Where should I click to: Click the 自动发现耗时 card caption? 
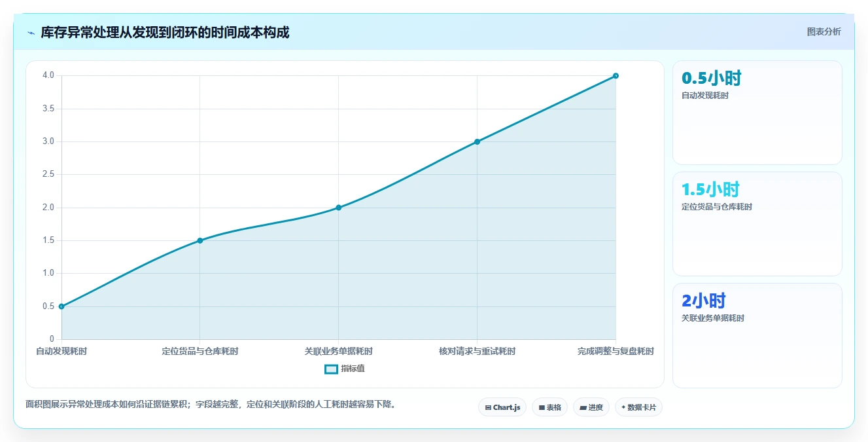[705, 96]
